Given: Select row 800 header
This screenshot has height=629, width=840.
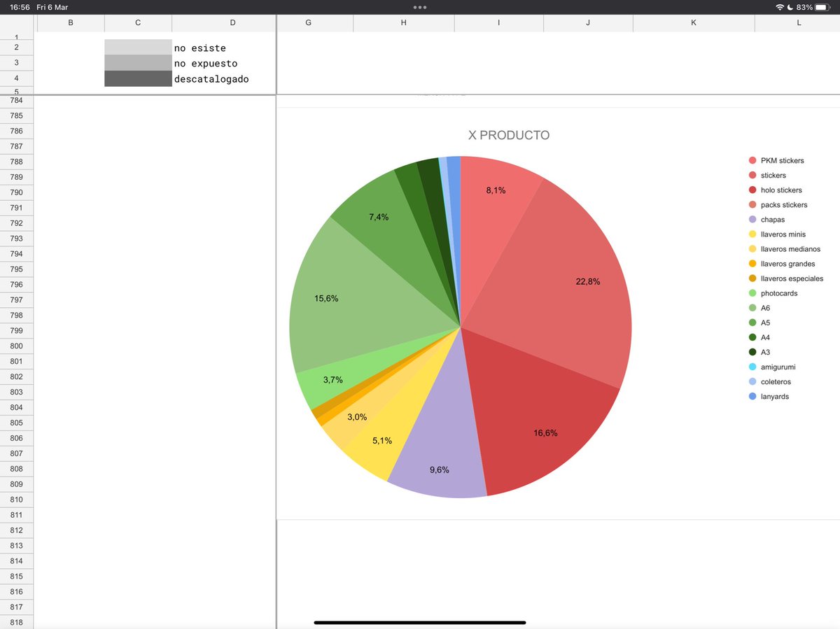Looking at the screenshot, I should click(17, 346).
